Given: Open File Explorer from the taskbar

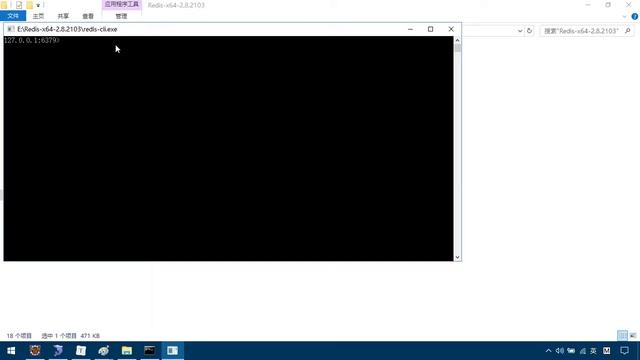Looking at the screenshot, I should [127, 351].
